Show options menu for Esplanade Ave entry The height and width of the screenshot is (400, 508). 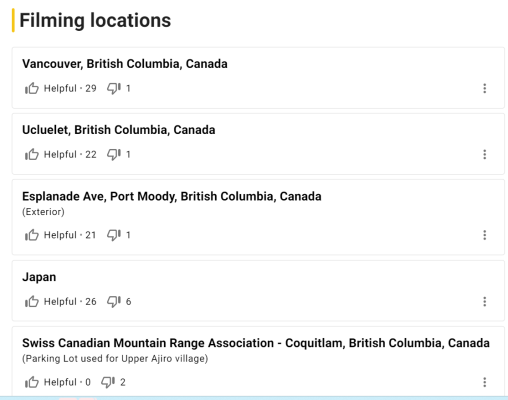(x=485, y=235)
